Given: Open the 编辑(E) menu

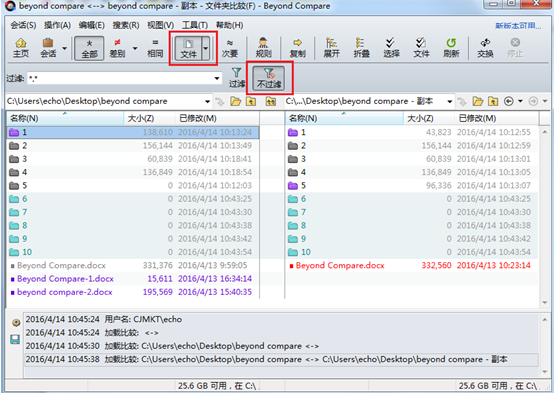Looking at the screenshot, I should (92, 25).
